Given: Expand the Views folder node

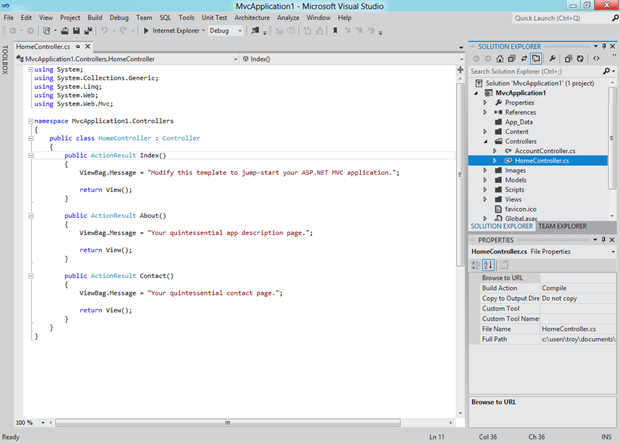Looking at the screenshot, I should pyautogui.click(x=485, y=200).
